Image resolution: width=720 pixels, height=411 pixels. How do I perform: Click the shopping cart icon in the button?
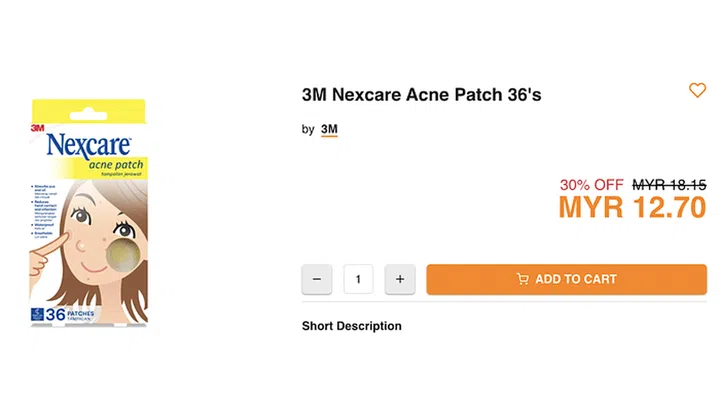click(x=522, y=279)
